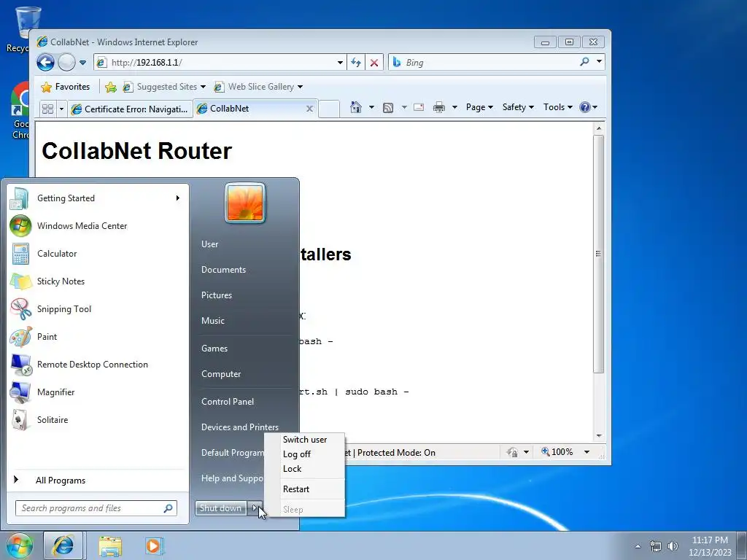Viewport: 747px width, 560px height.
Task: Click the Help question mark icon
Action: [x=585, y=107]
